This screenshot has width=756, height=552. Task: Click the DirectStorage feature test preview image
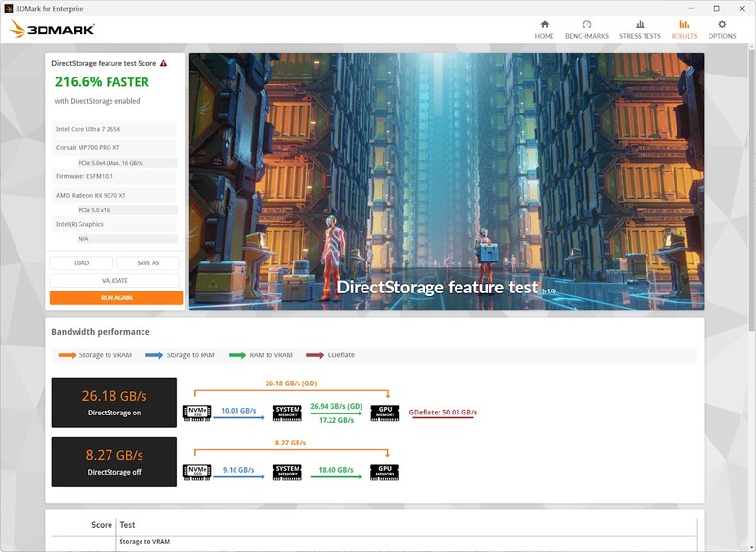(x=446, y=182)
